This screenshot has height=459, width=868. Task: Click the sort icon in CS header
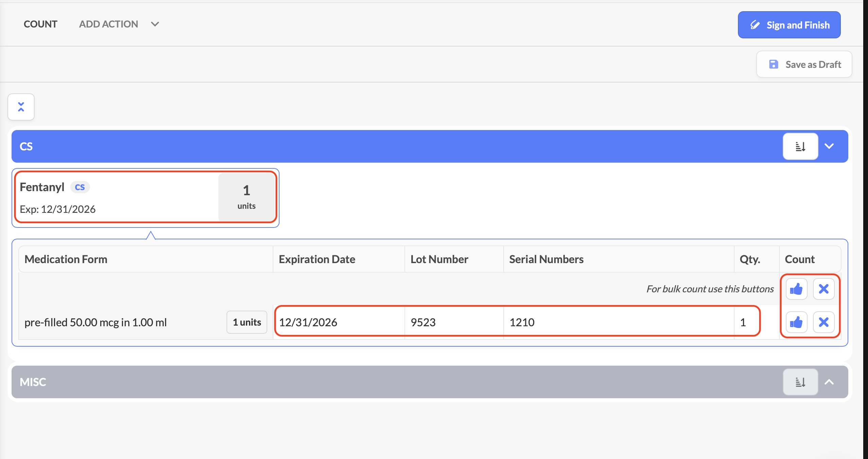tap(800, 146)
